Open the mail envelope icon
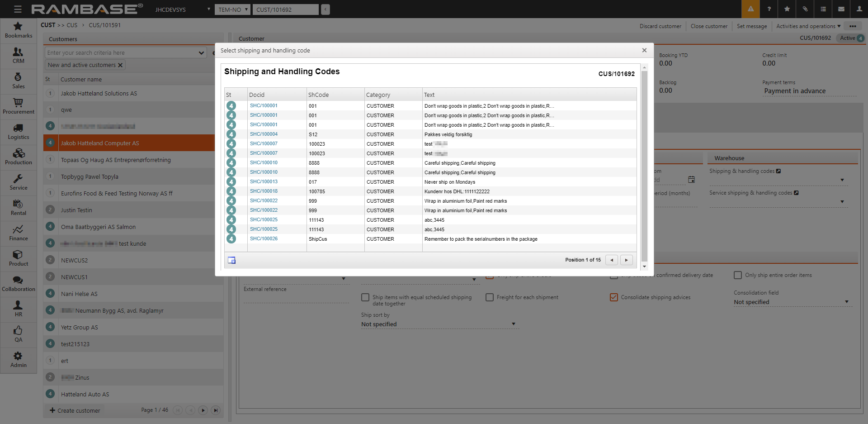The height and width of the screenshot is (424, 868). [x=841, y=9]
